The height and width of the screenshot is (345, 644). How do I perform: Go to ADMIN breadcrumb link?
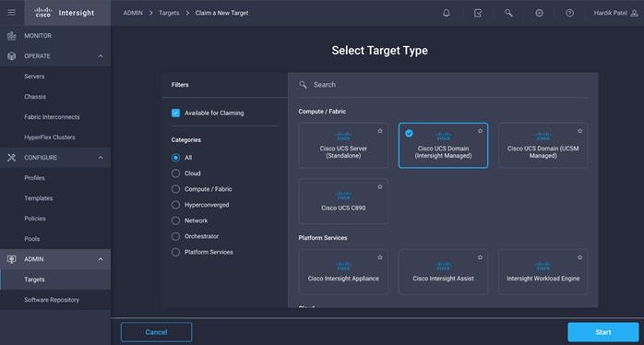(133, 13)
